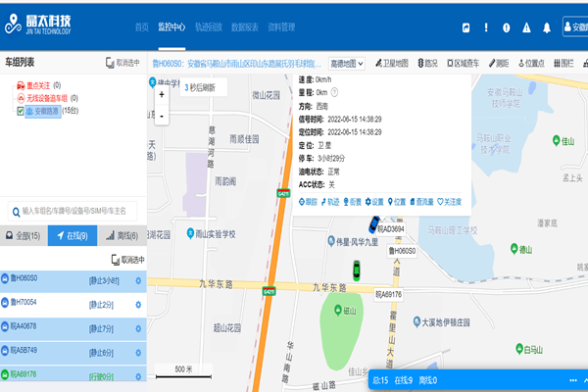Click the 路况 traffic conditions tool
This screenshot has height=392, width=588.
coord(427,64)
